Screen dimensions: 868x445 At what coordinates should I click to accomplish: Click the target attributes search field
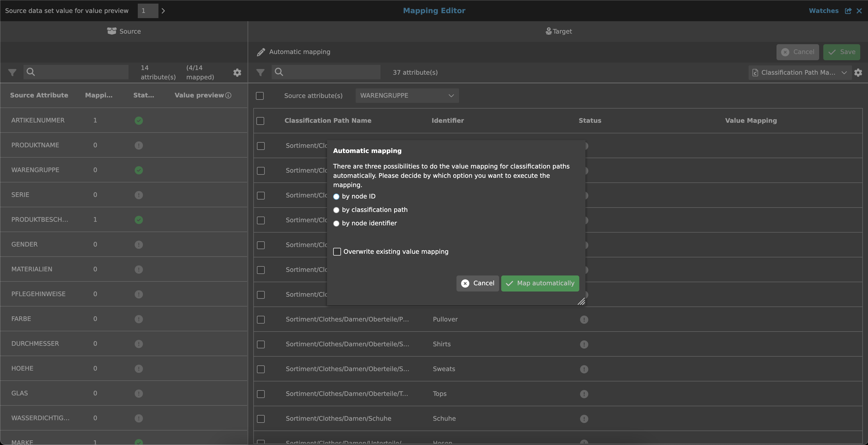(330, 72)
